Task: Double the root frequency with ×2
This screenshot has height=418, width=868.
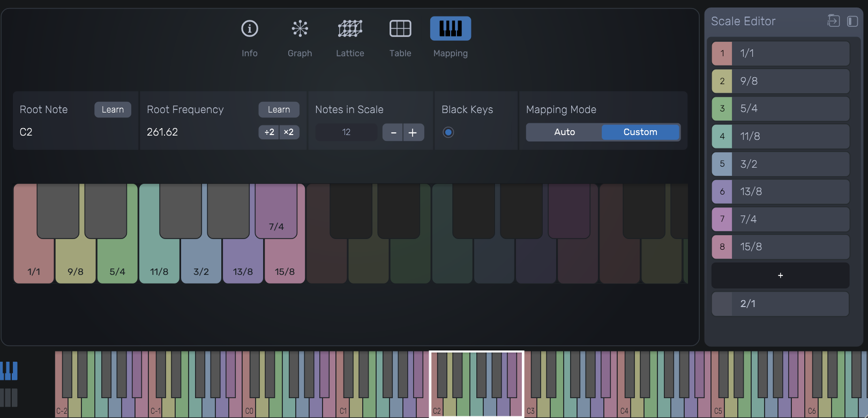Action: 289,132
